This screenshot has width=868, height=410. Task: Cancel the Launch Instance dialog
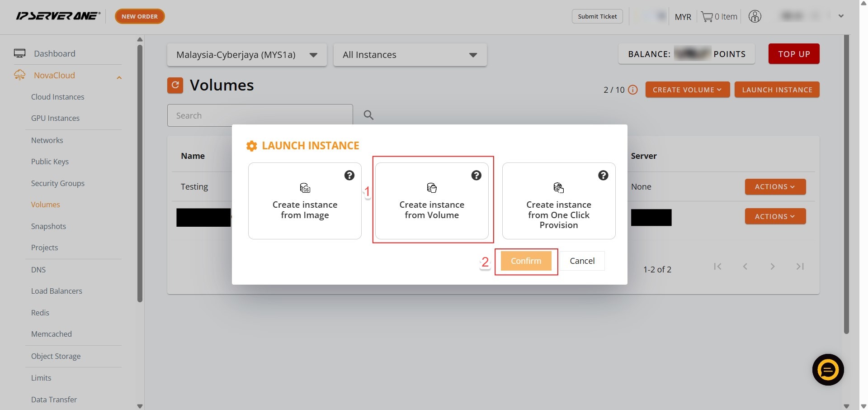click(582, 261)
